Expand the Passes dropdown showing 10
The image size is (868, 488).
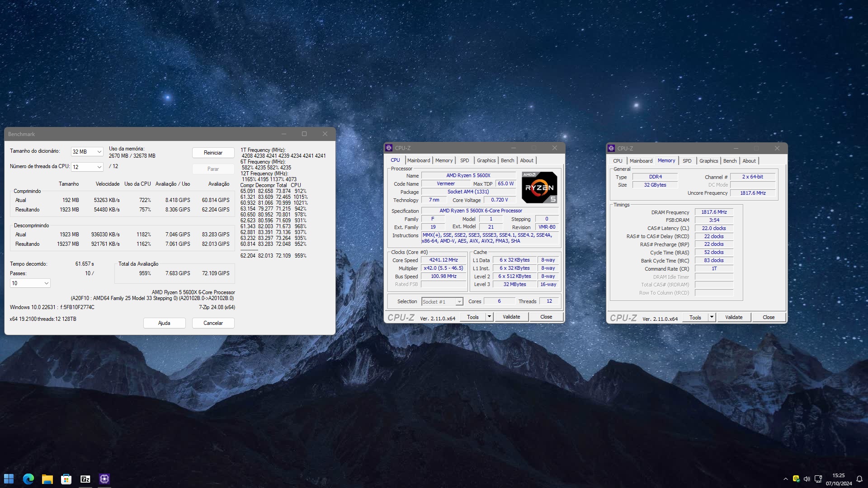click(30, 283)
